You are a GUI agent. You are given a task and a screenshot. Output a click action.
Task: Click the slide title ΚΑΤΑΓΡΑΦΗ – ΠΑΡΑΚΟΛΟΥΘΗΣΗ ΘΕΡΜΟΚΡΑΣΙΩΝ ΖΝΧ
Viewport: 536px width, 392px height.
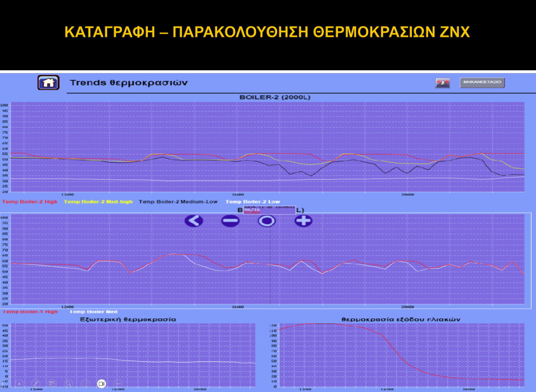267,32
